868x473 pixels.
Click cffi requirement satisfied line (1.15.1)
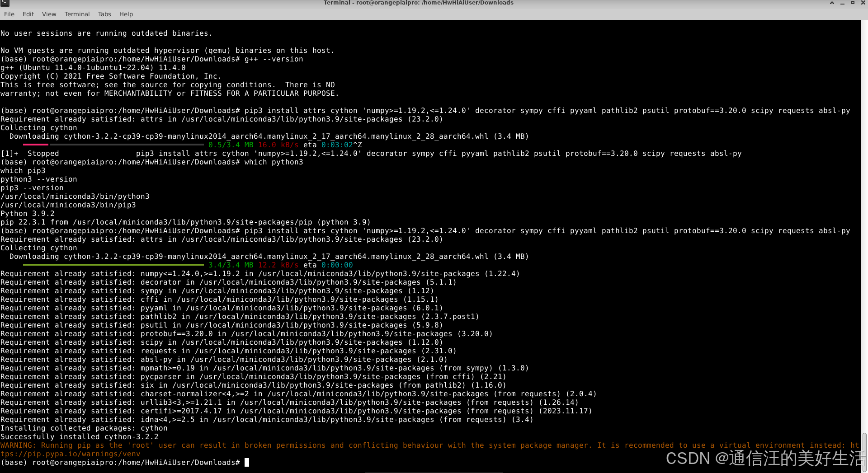pyautogui.click(x=219, y=300)
